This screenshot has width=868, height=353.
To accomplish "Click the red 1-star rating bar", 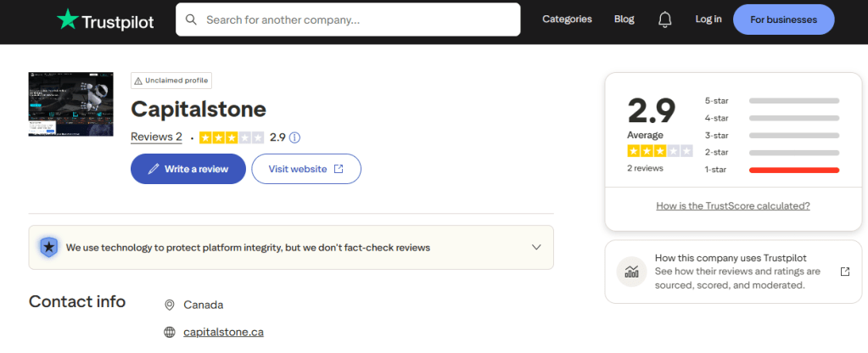I will pos(793,171).
